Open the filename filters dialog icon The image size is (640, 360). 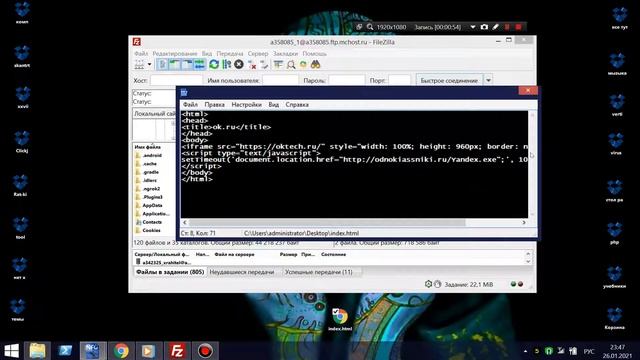[278, 64]
